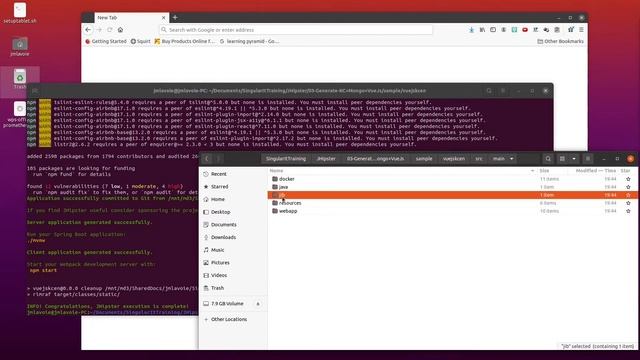
Task: Open browser library icon
Action: (482, 30)
